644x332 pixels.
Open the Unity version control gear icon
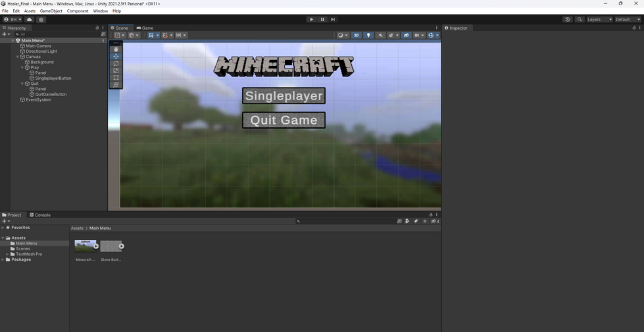(x=41, y=19)
